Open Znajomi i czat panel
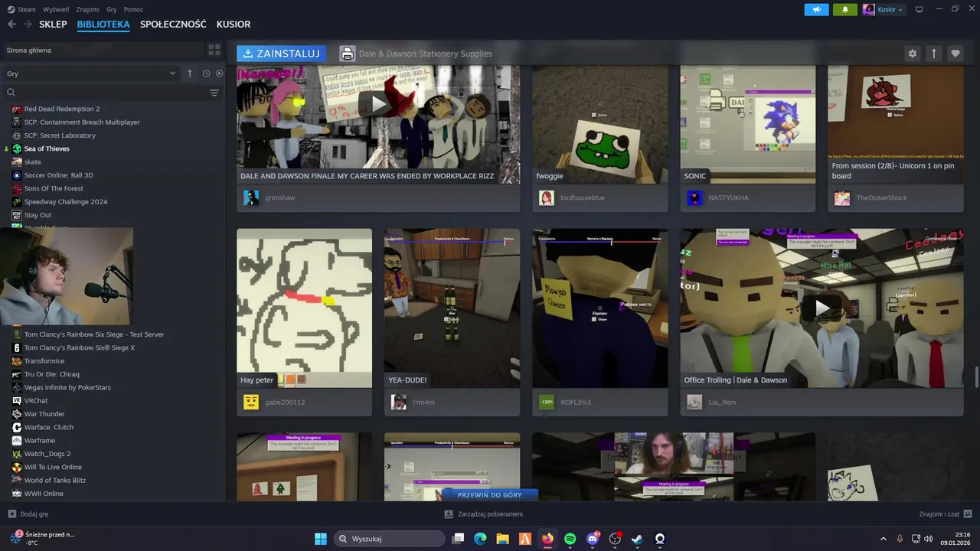This screenshot has height=551, width=980. coord(946,514)
